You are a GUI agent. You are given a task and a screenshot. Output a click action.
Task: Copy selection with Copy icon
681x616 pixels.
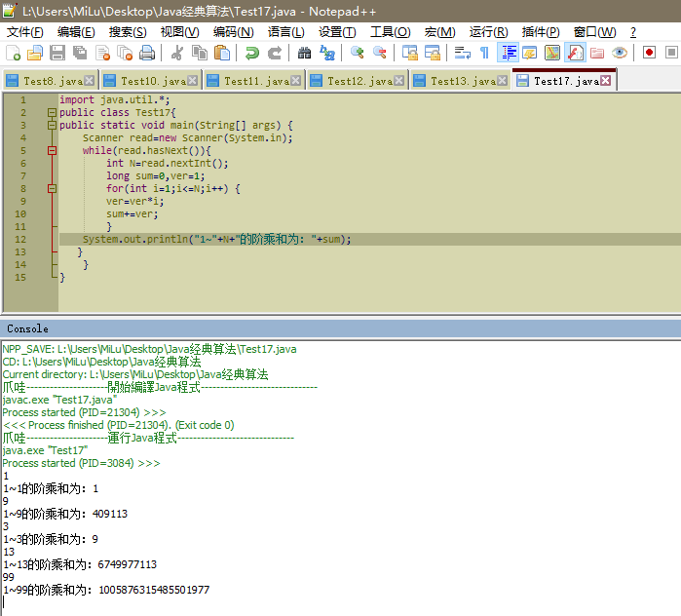point(200,53)
